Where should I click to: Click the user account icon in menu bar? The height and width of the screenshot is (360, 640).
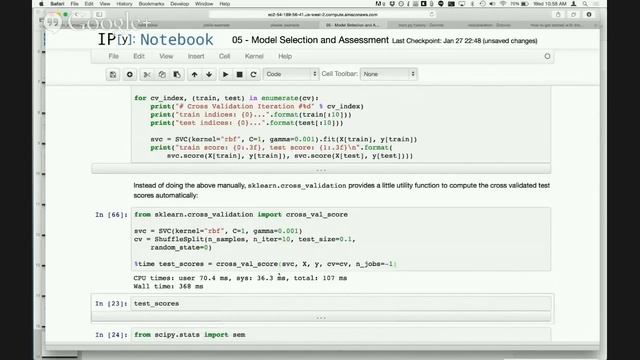coord(573,4)
